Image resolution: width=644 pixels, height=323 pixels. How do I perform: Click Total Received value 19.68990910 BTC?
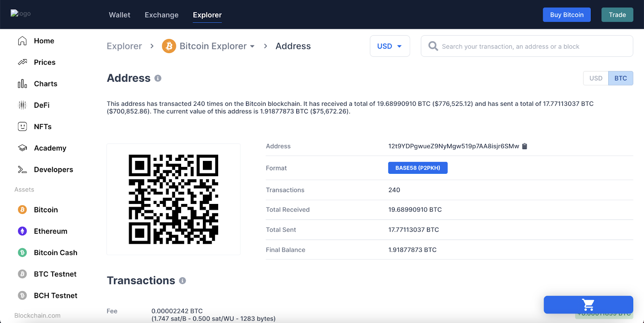click(x=415, y=210)
